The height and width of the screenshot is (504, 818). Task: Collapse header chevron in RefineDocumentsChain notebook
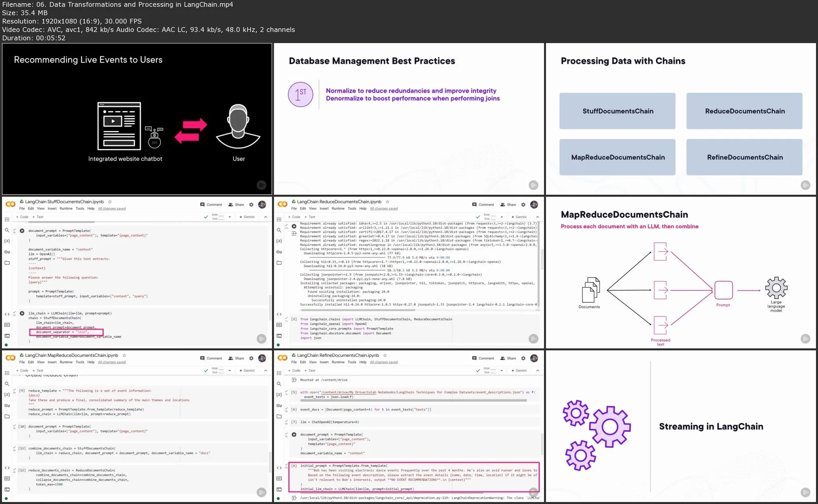(538, 371)
